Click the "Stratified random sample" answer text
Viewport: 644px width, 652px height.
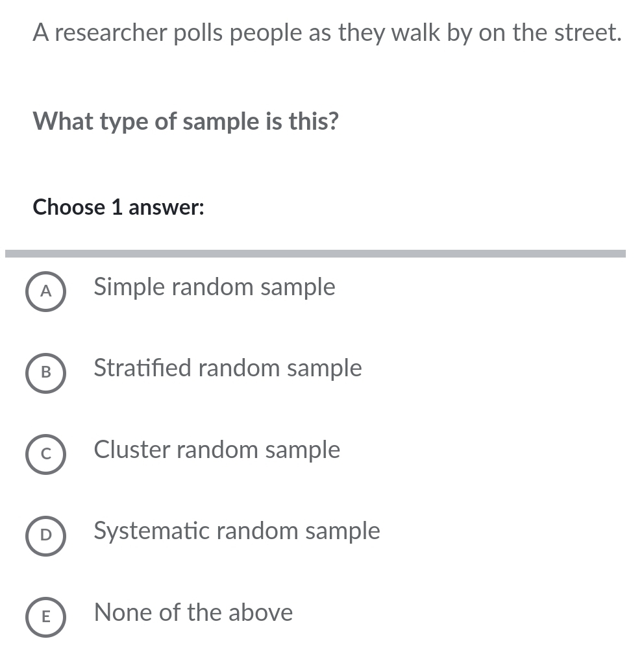pos(228,368)
